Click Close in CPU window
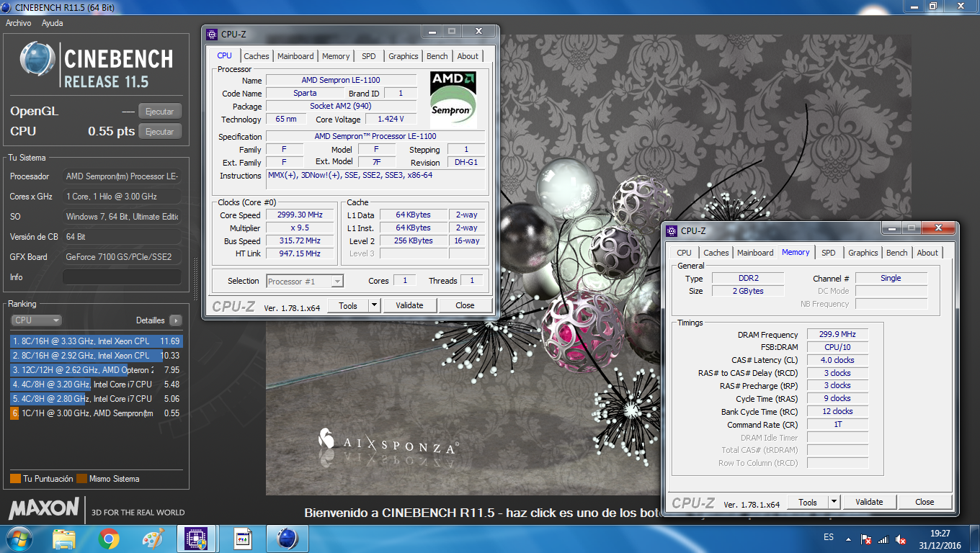Image resolution: width=980 pixels, height=553 pixels. click(465, 305)
